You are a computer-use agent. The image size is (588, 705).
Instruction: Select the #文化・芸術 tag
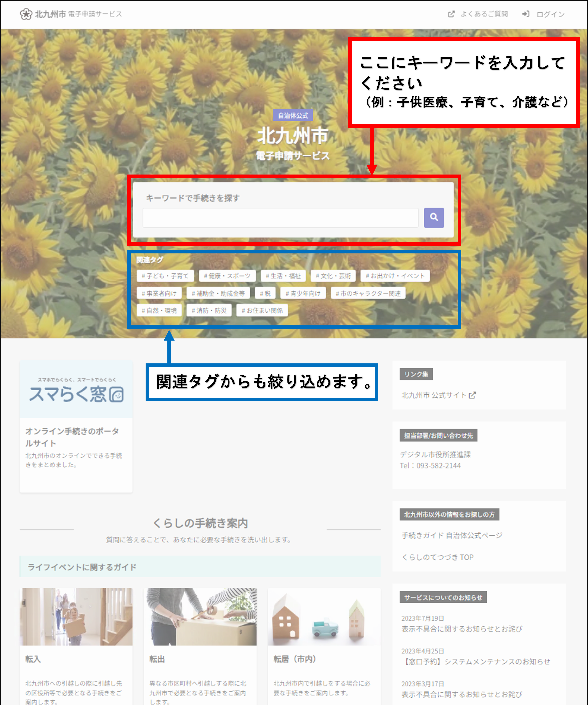coord(333,276)
